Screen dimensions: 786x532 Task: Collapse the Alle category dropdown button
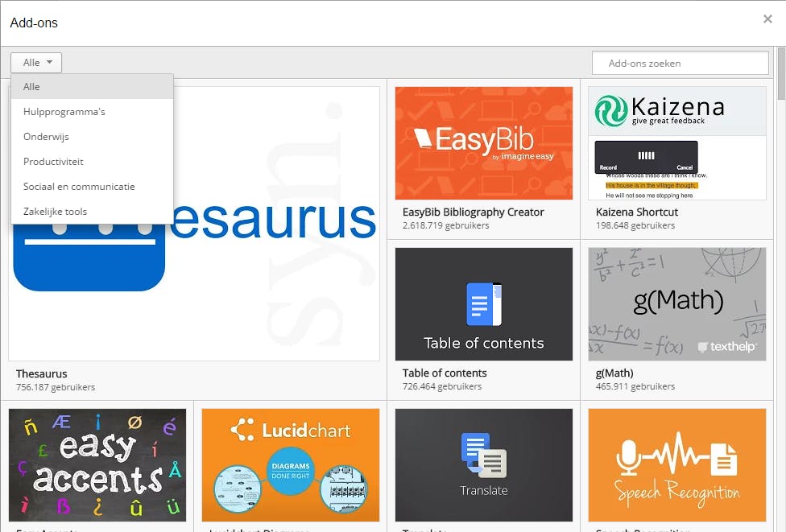pos(36,63)
